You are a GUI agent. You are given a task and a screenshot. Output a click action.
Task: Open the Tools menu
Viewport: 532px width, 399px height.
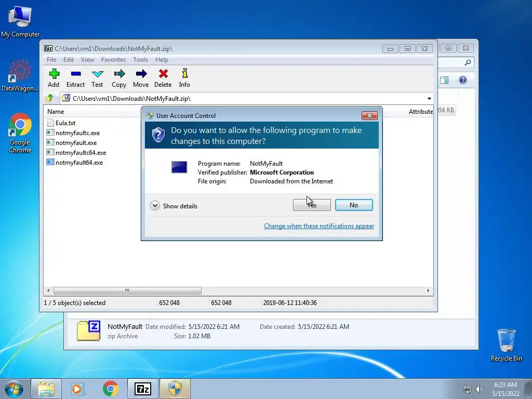pyautogui.click(x=140, y=60)
